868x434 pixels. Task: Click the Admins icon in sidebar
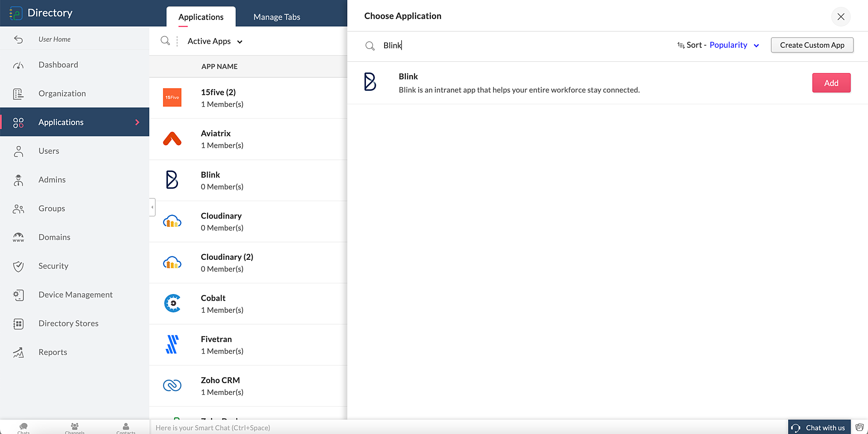[x=18, y=180]
